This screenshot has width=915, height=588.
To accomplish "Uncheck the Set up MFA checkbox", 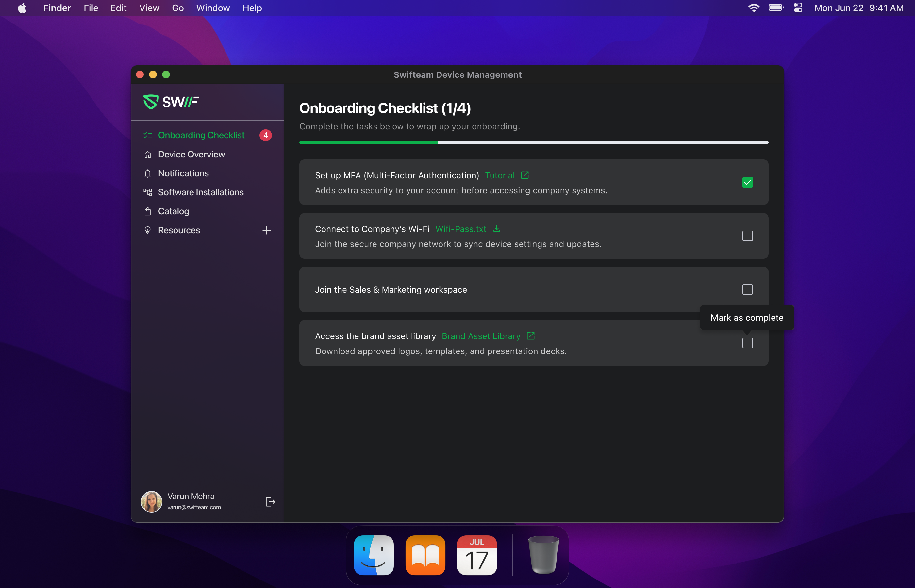I will tap(747, 183).
